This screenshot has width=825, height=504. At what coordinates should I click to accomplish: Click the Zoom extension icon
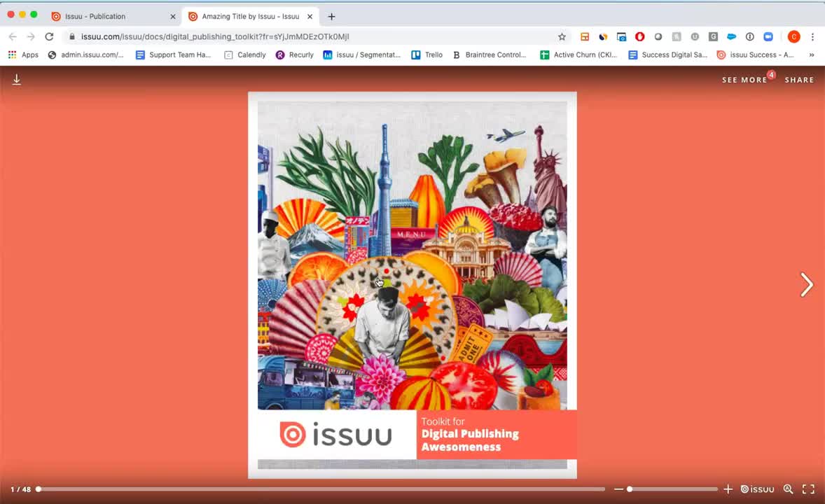pos(768,37)
